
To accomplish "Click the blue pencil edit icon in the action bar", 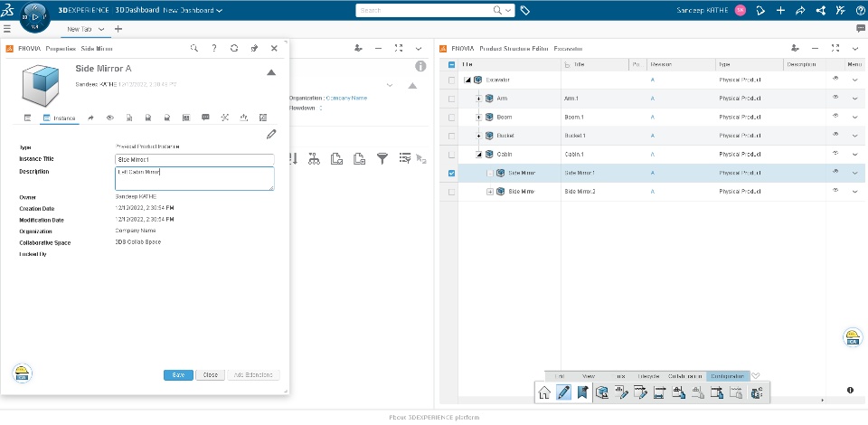I will 563,392.
